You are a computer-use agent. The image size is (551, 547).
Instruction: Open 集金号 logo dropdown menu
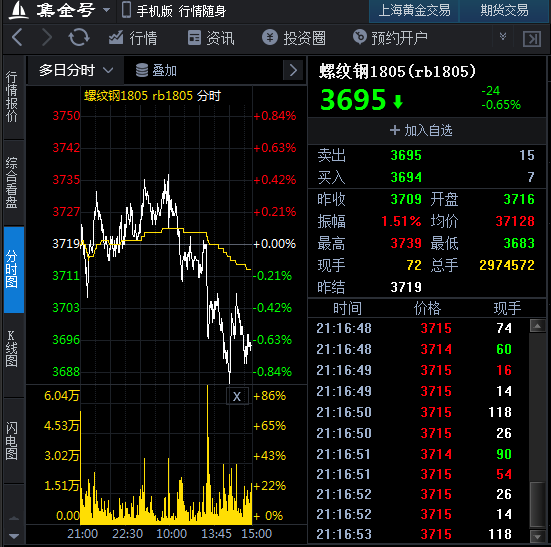(106, 10)
